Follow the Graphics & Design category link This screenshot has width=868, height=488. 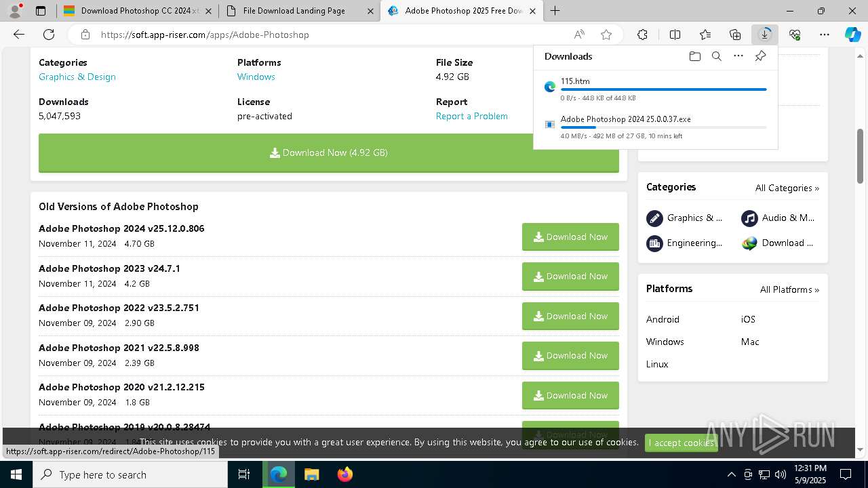pos(77,77)
